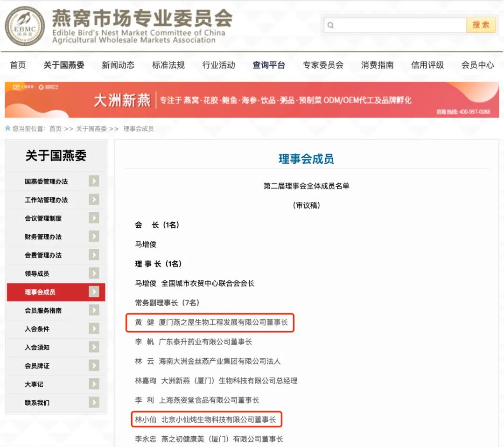Click arrow icon beside 会议管理制度
This screenshot has width=504, height=447.
click(x=94, y=218)
